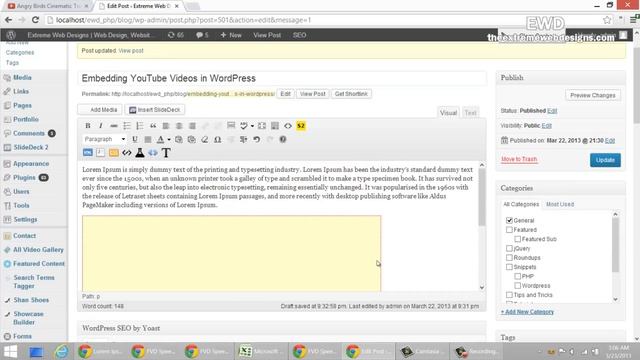The height and width of the screenshot is (360, 640).
Task: Click the Insert SlideDeck button
Action: [x=155, y=110]
